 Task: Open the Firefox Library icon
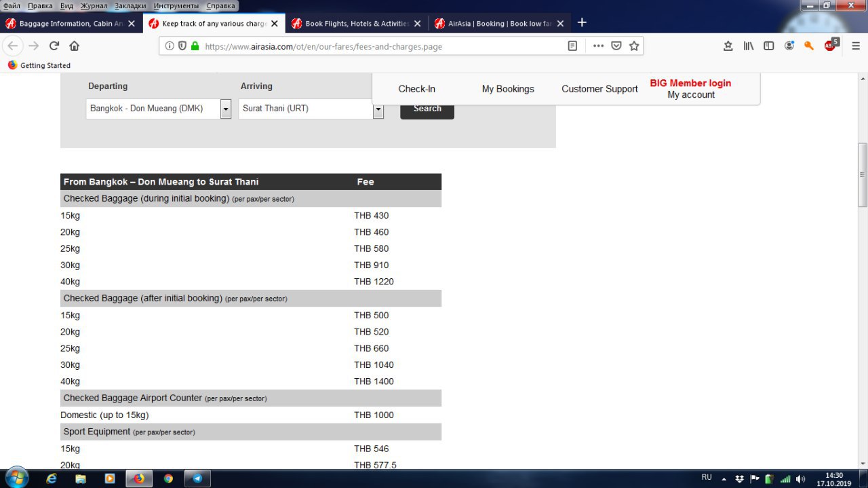click(x=749, y=46)
